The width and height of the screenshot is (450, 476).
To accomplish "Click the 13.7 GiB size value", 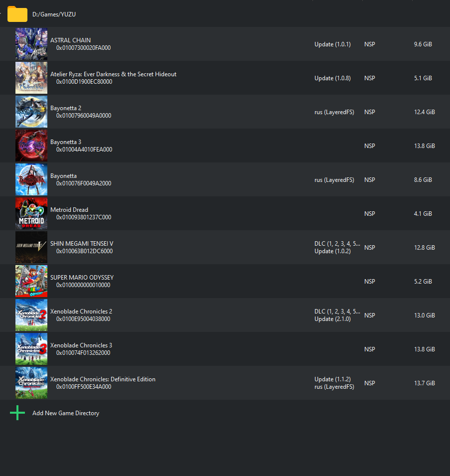I will pyautogui.click(x=425, y=383).
